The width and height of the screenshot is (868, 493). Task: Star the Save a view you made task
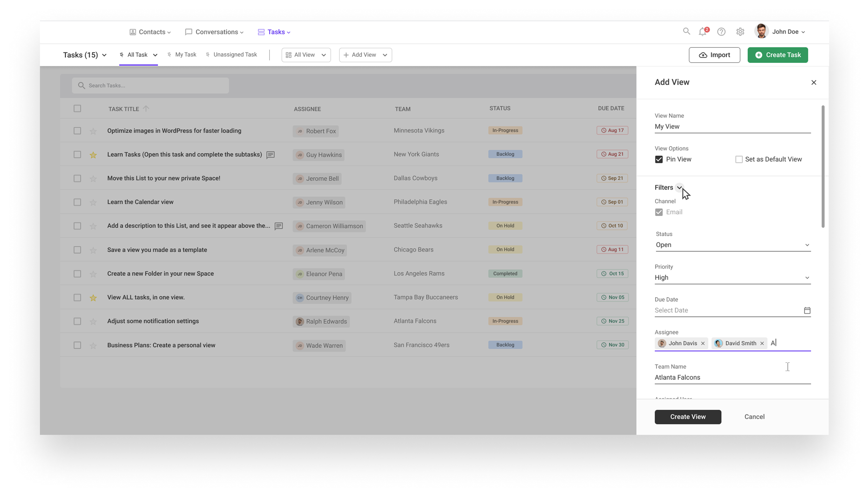[93, 250]
